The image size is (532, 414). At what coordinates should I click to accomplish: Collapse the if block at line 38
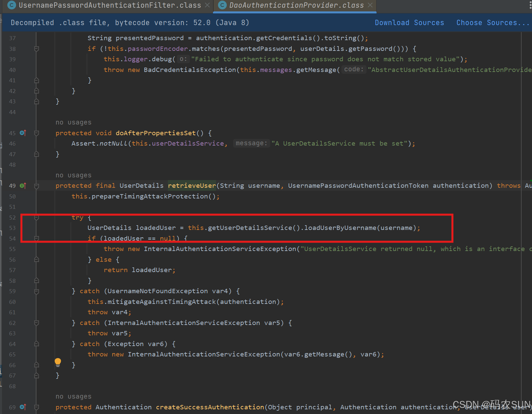36,49
